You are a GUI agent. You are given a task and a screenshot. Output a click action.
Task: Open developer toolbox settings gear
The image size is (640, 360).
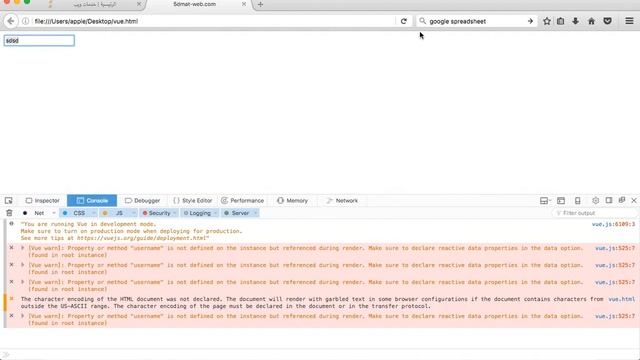coord(596,200)
